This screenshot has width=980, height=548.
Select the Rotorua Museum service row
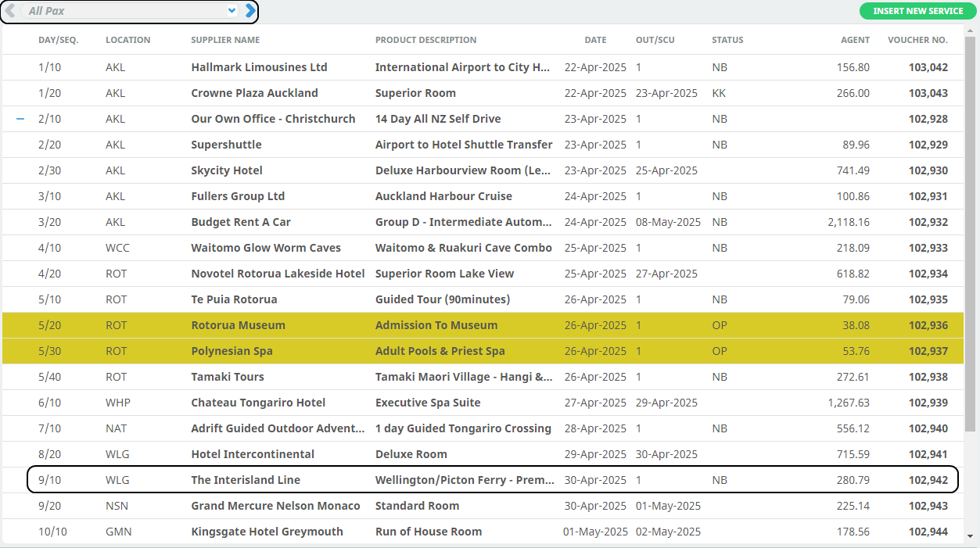click(x=238, y=325)
